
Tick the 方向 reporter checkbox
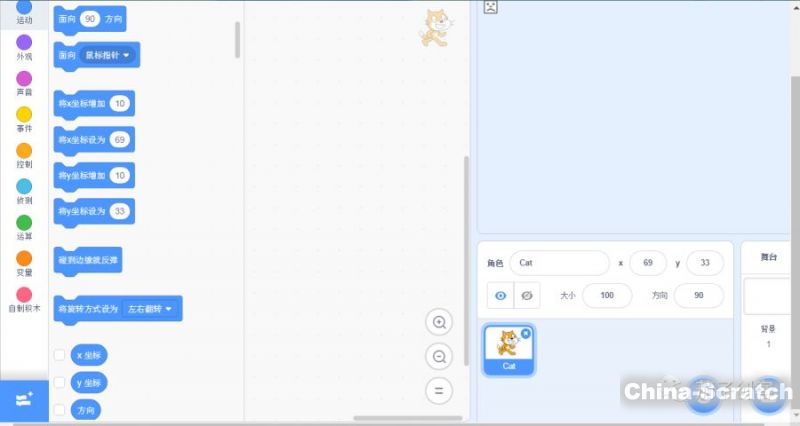(60, 410)
